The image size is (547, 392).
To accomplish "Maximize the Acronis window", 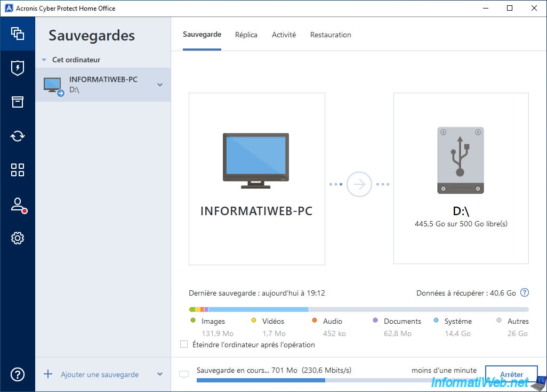I will 510,8.
